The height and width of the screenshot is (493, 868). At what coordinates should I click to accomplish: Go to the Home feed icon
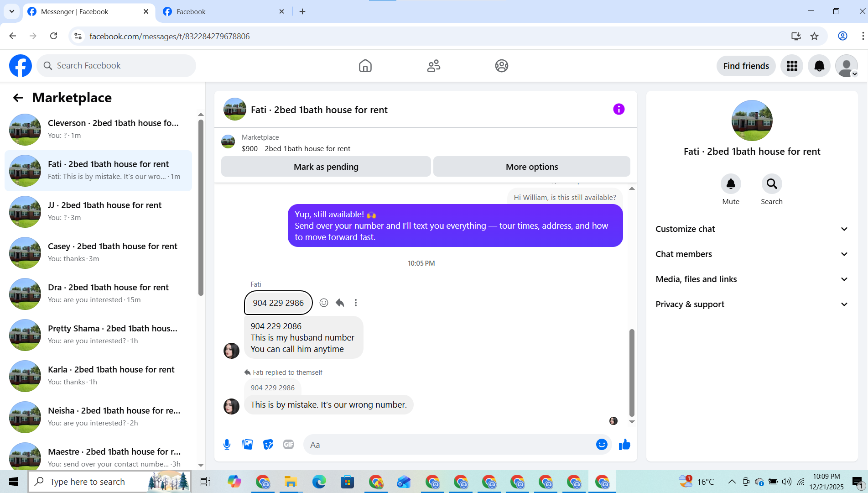365,66
